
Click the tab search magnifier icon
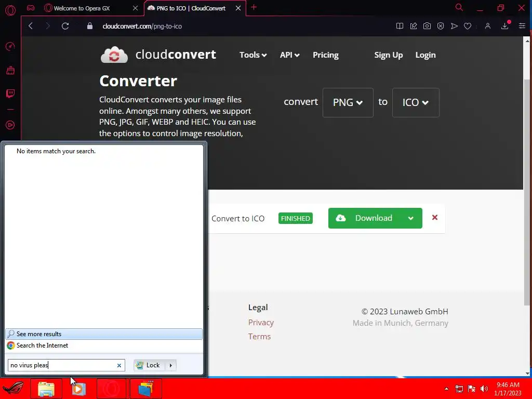tap(459, 7)
